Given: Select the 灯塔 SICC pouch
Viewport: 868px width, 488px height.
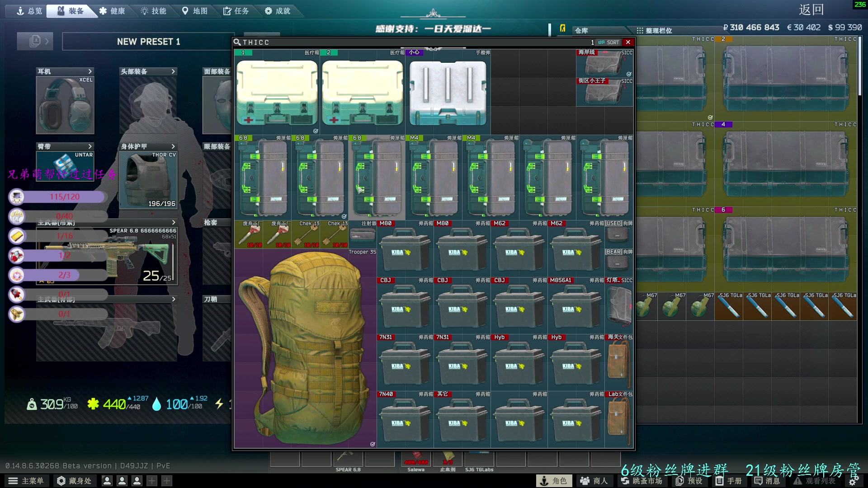Looking at the screenshot, I should (619, 305).
